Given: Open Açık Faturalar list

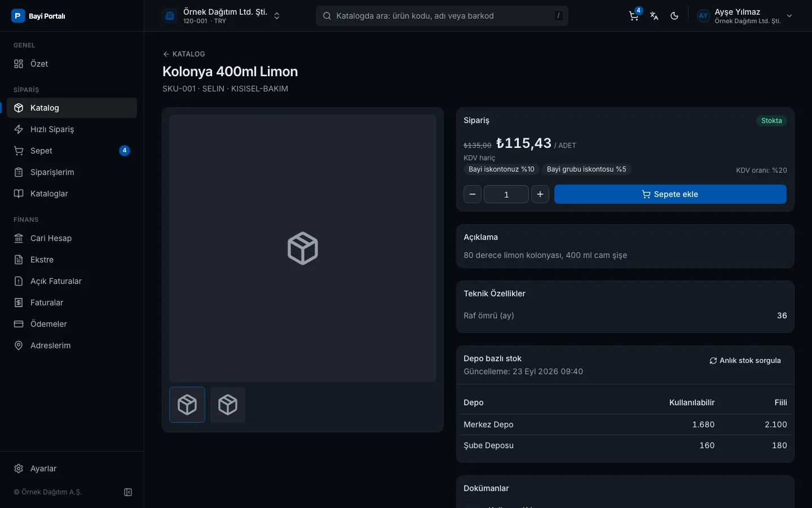Looking at the screenshot, I should click(x=72, y=281).
